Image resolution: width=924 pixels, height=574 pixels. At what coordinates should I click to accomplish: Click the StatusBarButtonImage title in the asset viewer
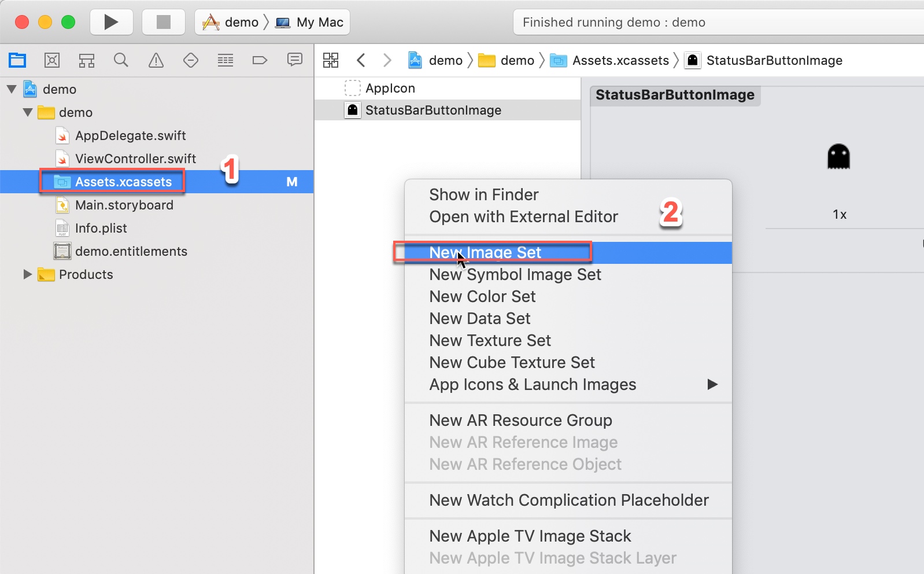tap(675, 95)
